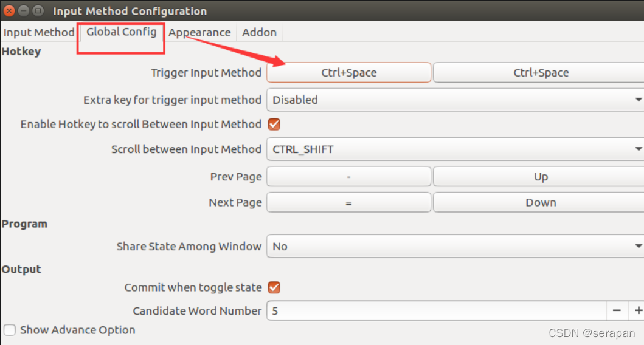This screenshot has width=644, height=345.
Task: Maximize the Input Method Configuration window
Action: [38, 11]
